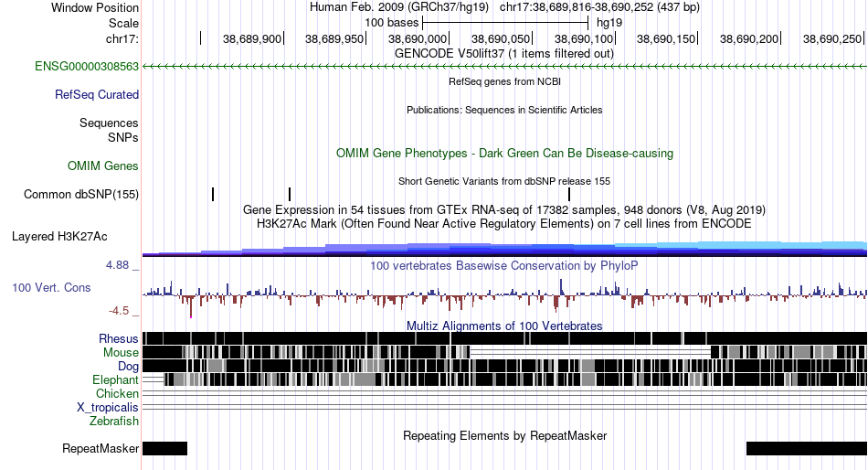
Task: Click Multiz Alignments of 100 Vertebrates title
Action: 504,326
